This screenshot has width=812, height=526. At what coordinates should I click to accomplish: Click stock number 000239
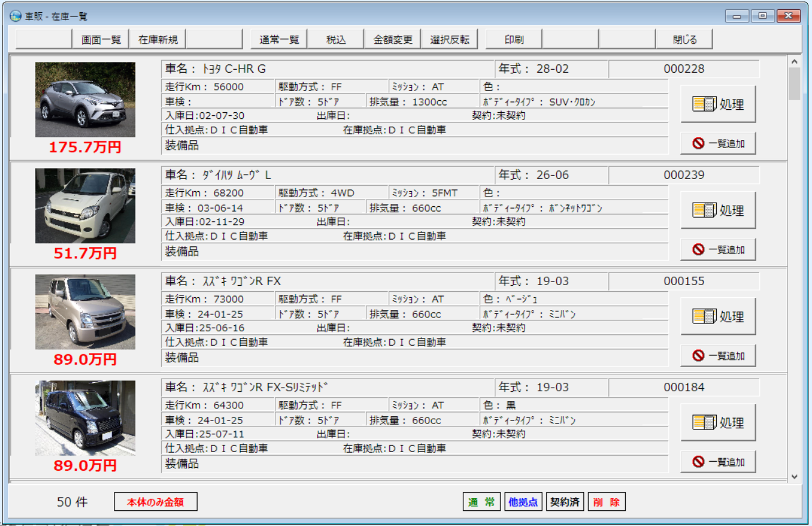click(684, 175)
